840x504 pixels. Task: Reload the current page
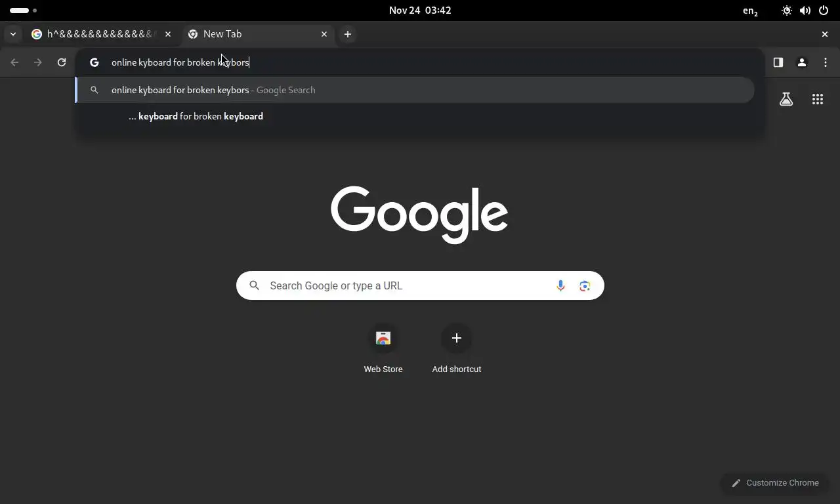pos(62,62)
